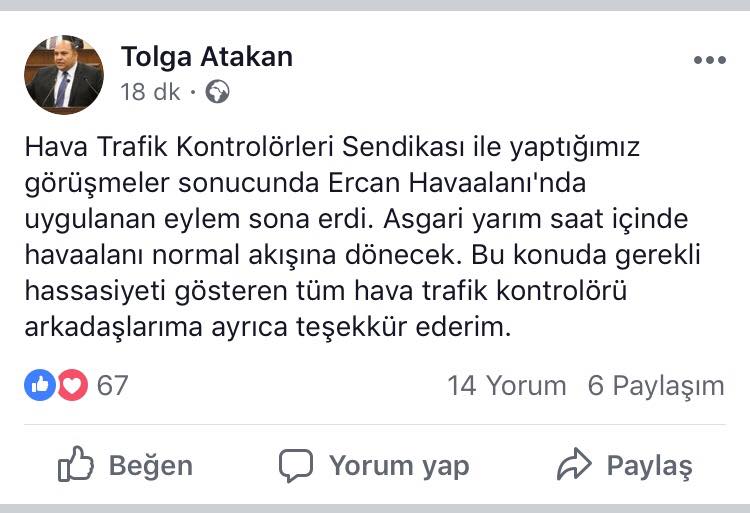750x513 pixels.
Task: Show the "6 Paylaşım" shares list
Action: [x=656, y=386]
